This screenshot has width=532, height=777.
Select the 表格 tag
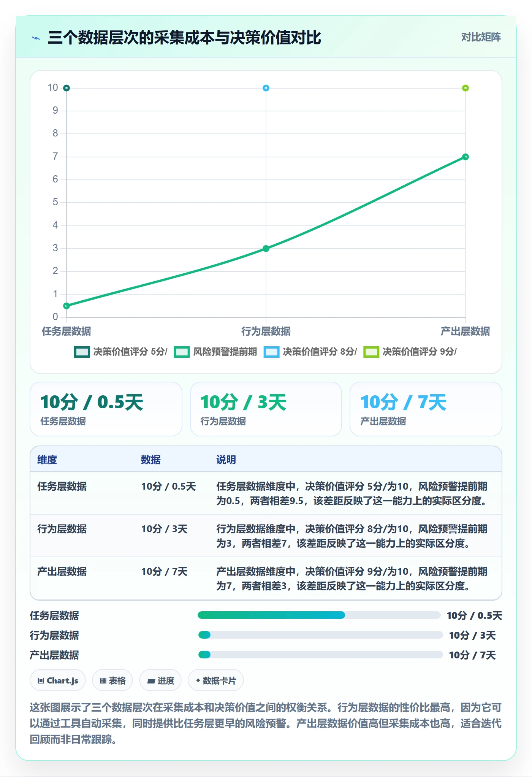(112, 680)
